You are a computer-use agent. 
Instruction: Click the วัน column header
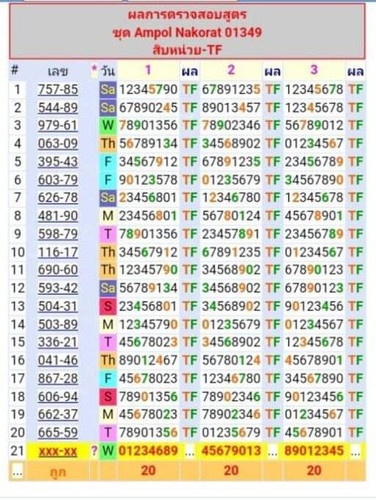click(x=108, y=71)
